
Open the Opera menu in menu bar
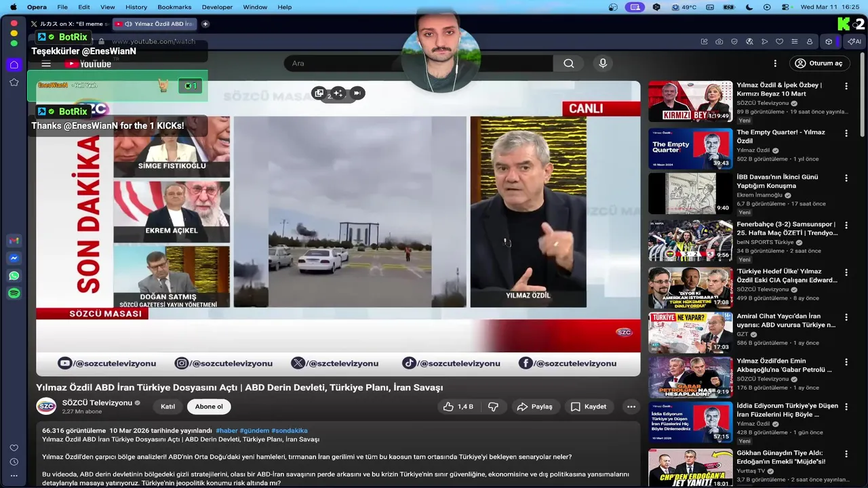pyautogui.click(x=37, y=7)
